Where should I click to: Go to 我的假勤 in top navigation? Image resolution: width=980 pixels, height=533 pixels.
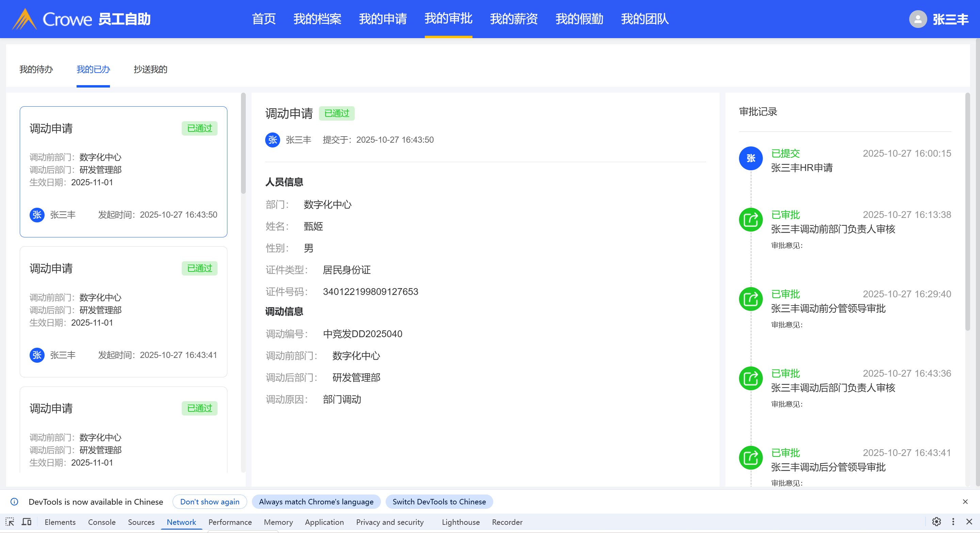tap(579, 19)
